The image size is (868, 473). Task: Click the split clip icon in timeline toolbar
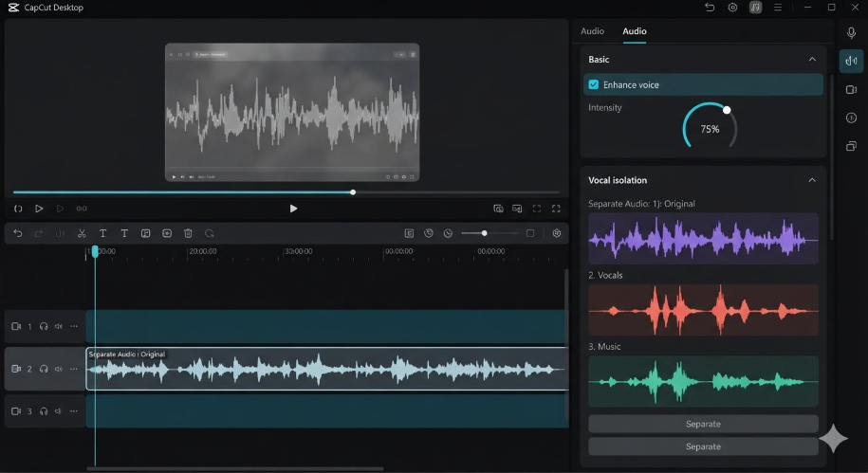60,233
